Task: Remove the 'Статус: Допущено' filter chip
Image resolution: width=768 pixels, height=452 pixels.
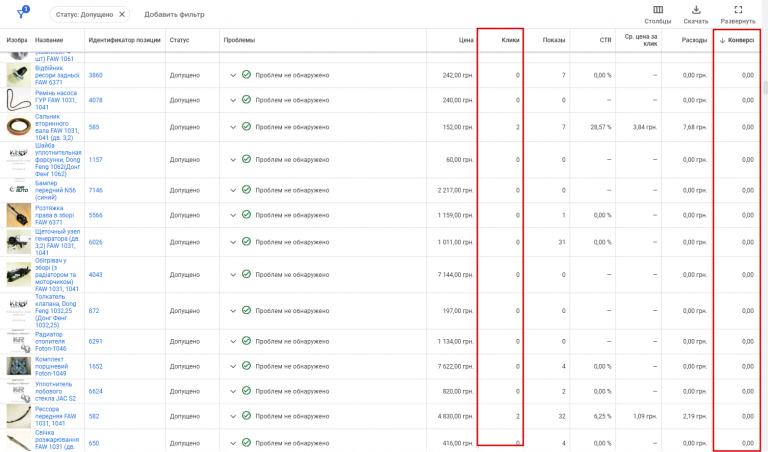Action: (x=122, y=14)
